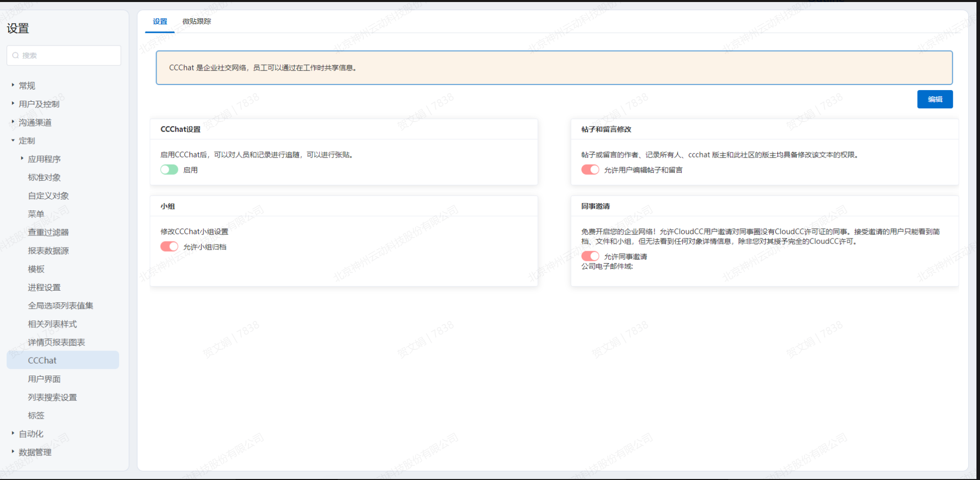Expand the 常规 section arrow
Viewport: 980px width, 480px height.
tap(13, 85)
